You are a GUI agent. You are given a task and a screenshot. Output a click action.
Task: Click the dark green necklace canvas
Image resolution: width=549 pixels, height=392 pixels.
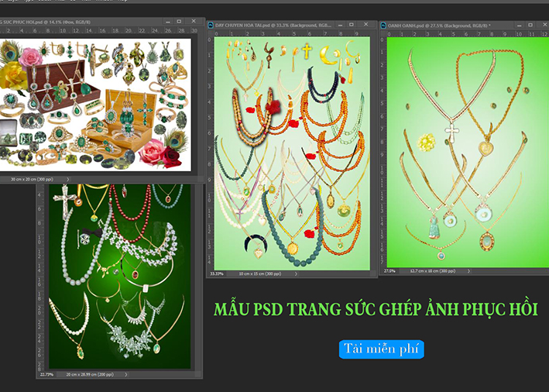[119, 276]
